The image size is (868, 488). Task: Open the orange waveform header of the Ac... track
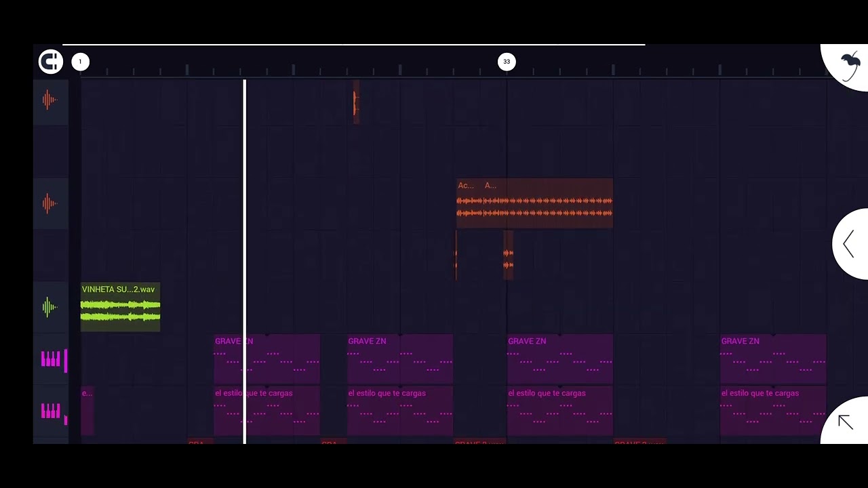(50, 203)
